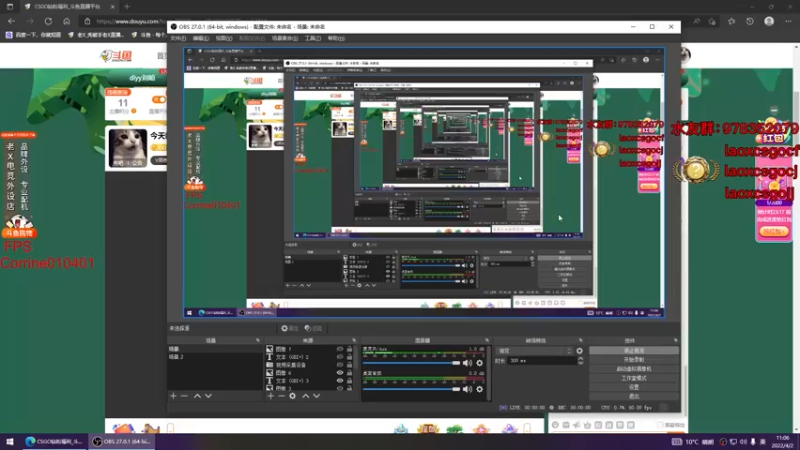Screen dimensions: 800x450
Task: Move source down in the Sources list
Action: coord(316,396)
